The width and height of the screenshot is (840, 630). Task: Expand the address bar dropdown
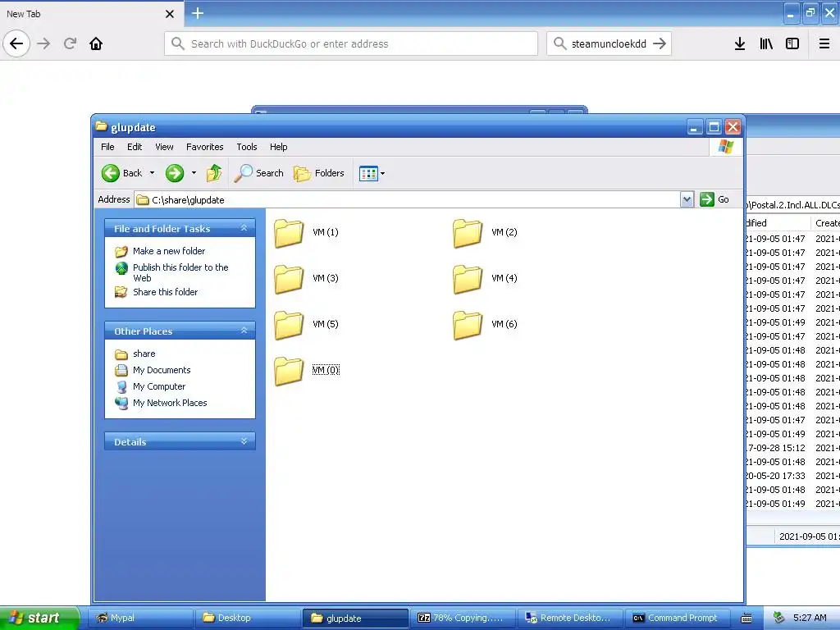click(687, 200)
